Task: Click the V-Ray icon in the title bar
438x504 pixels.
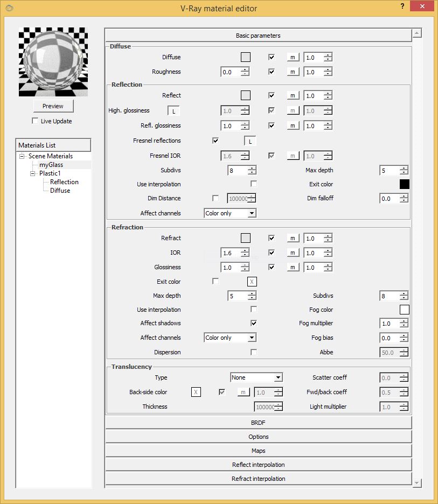Action: [9, 8]
